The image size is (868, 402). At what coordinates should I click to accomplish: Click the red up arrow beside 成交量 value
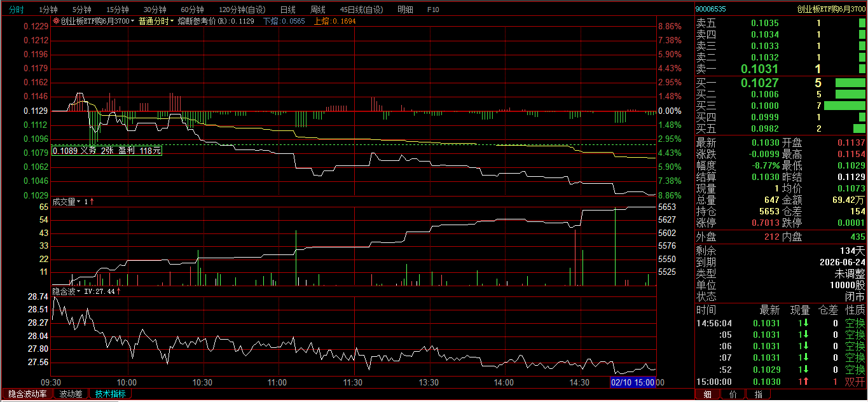pos(92,202)
